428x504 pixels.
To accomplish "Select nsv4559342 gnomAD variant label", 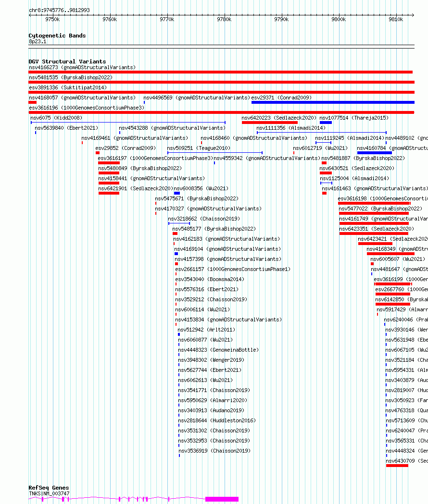I will 267,158.
